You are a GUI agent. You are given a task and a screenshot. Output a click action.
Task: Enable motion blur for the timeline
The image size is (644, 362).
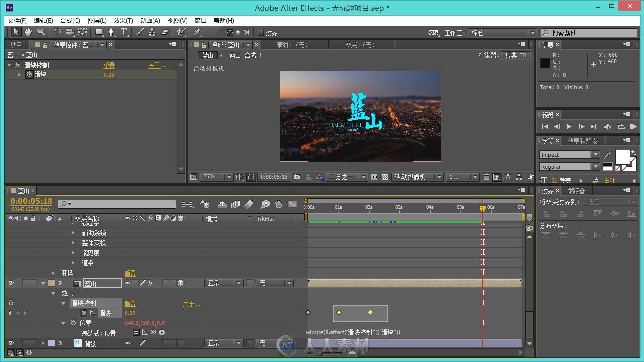[x=249, y=204]
